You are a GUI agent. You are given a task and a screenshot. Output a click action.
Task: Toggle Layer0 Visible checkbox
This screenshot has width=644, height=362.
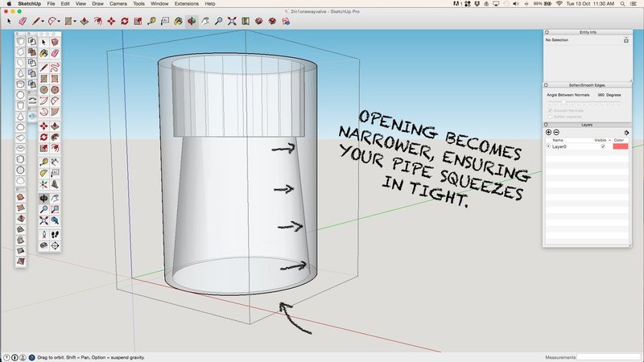coord(603,146)
